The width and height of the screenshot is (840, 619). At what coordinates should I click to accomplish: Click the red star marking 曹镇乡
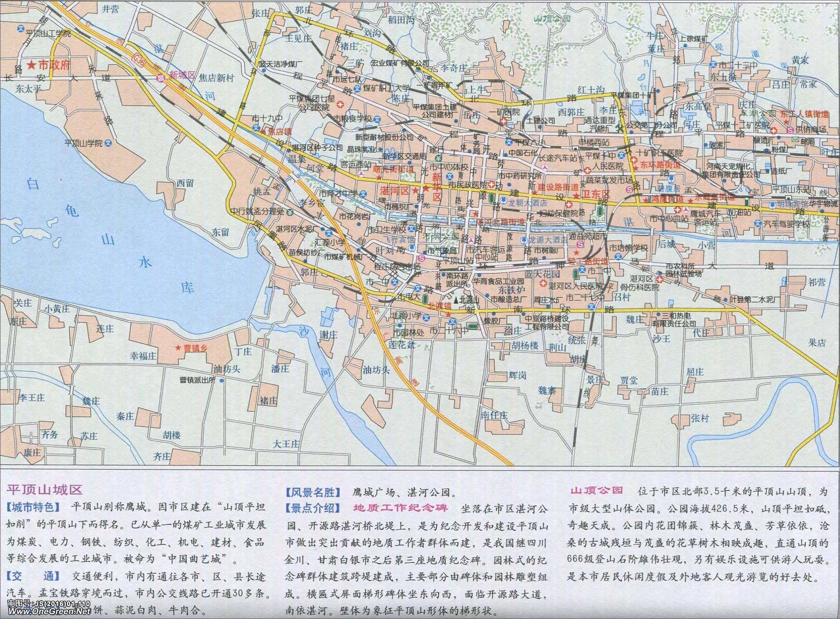click(x=179, y=348)
